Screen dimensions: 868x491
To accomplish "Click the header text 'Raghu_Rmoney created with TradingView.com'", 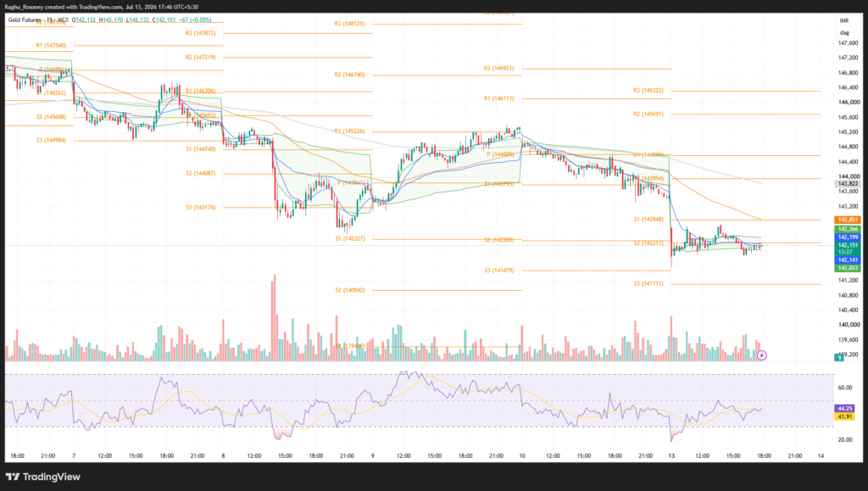I will (x=64, y=7).
